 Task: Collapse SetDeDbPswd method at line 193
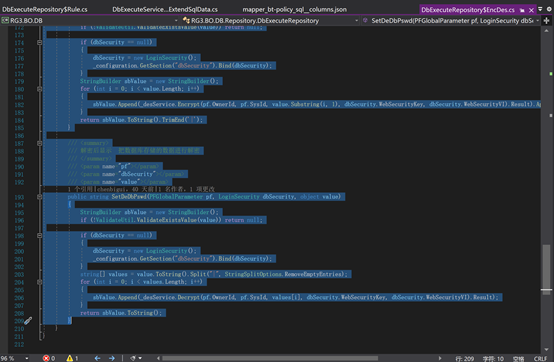click(40, 197)
